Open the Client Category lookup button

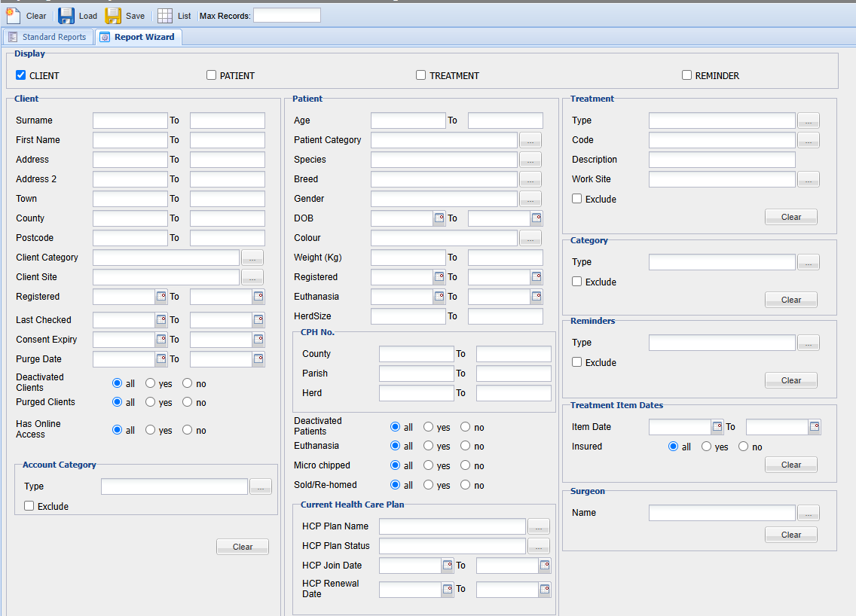click(252, 258)
